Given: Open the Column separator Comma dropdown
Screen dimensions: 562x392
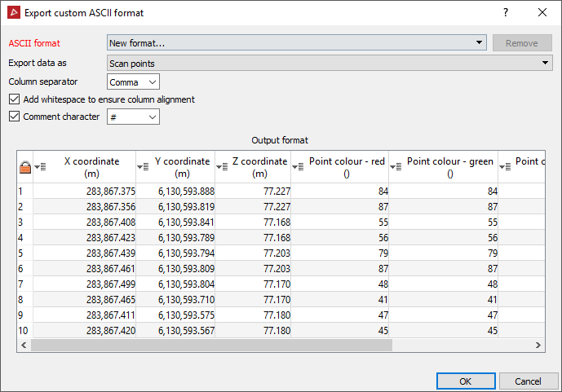Looking at the screenshot, I should point(152,81).
